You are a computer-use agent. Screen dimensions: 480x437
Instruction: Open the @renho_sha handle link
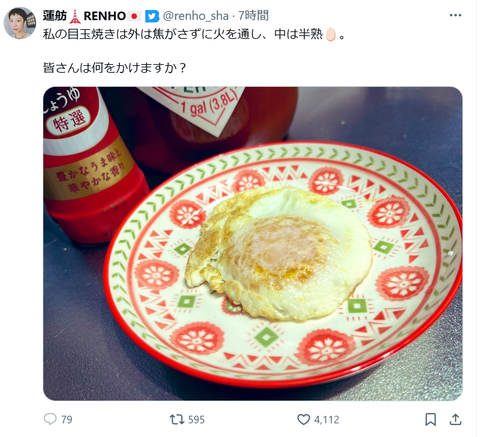point(196,16)
